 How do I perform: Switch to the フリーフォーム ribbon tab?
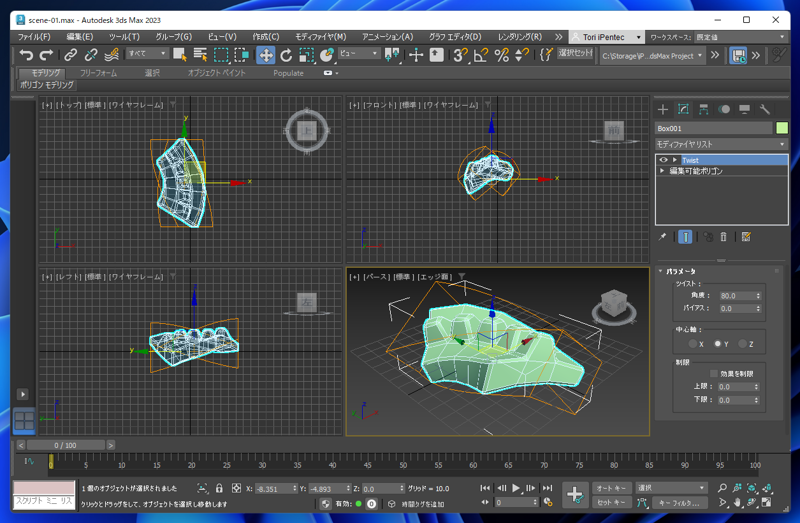(x=98, y=73)
